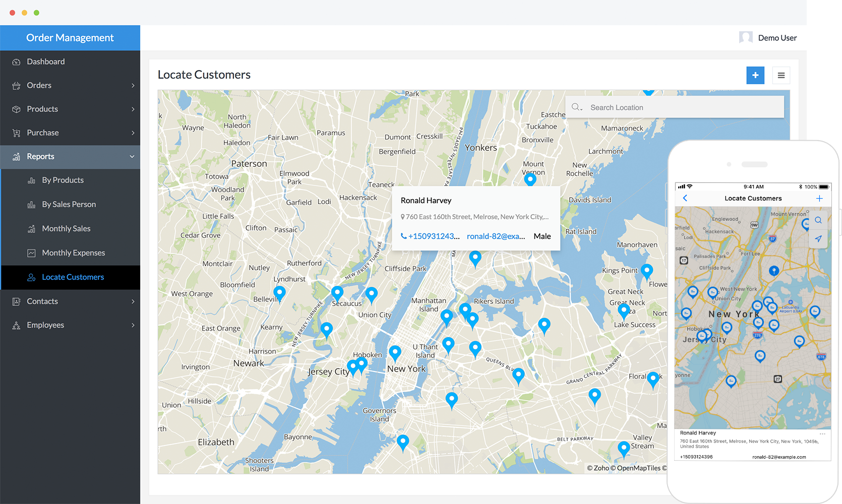Viewport: 842px width, 504px height.
Task: Call Ronald Harvey's phone number link
Action: (431, 236)
